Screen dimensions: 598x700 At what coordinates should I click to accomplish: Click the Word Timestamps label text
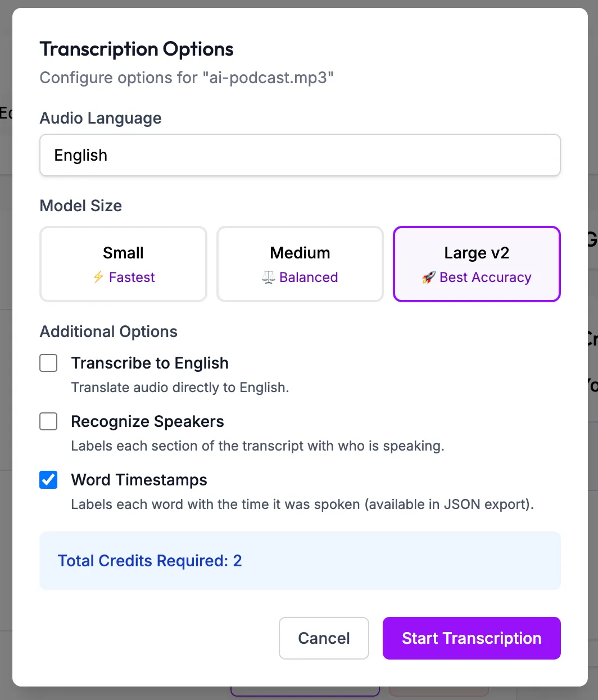click(x=139, y=480)
